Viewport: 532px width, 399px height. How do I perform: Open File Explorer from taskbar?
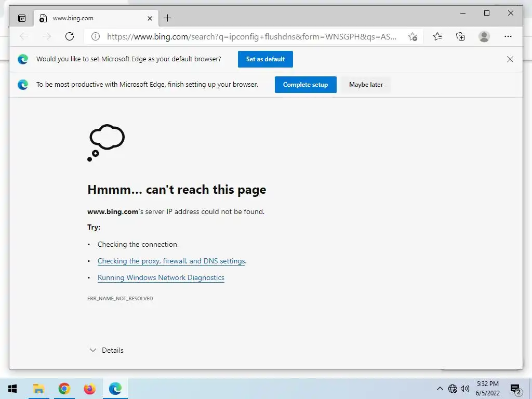point(38,389)
